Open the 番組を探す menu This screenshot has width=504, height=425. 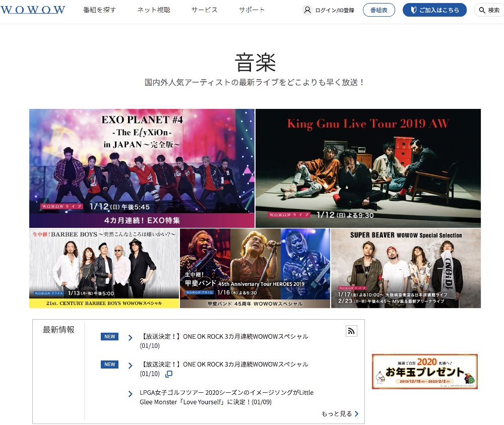click(99, 10)
